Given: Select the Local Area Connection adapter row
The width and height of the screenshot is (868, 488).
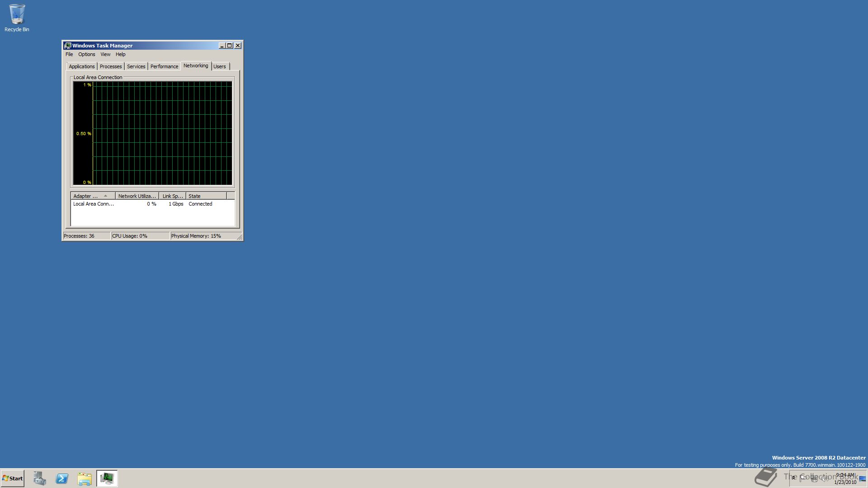Looking at the screenshot, I should tap(152, 204).
